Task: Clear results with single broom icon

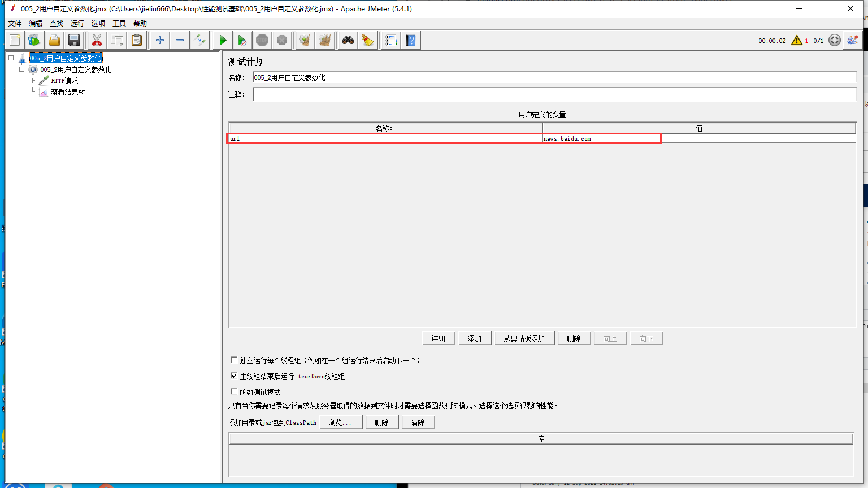Action: tap(305, 40)
